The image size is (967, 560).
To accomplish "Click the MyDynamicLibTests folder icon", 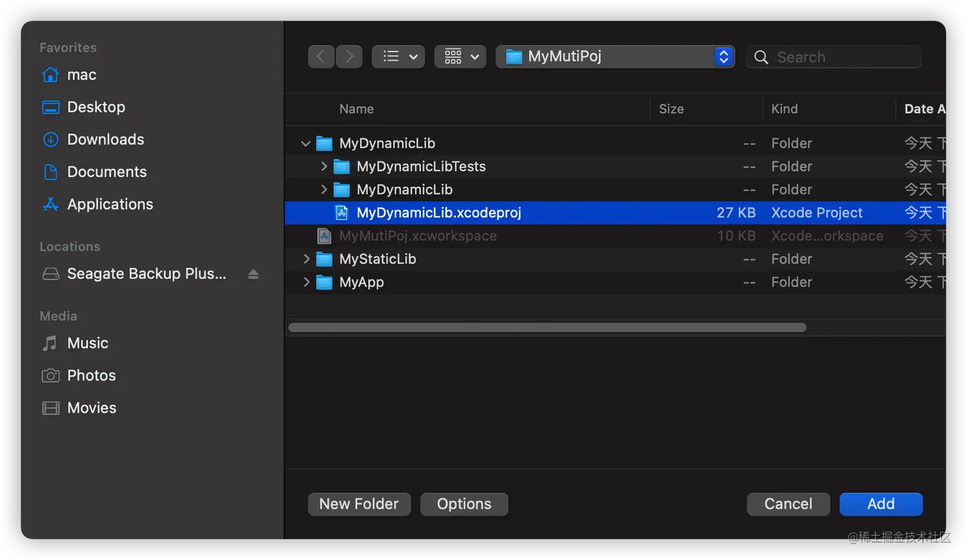I will (342, 167).
